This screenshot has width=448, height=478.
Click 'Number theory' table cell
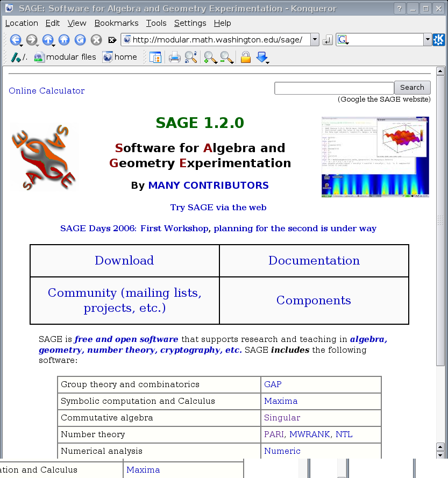tap(159, 434)
